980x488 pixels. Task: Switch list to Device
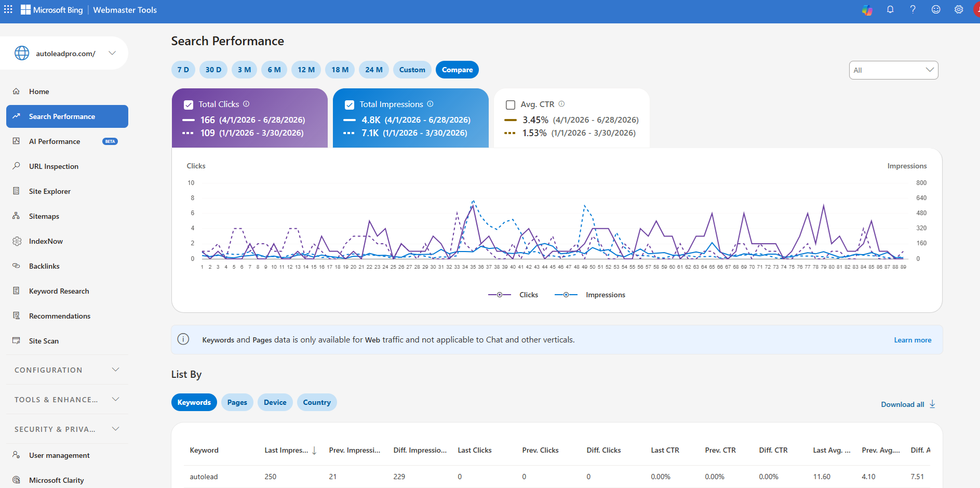point(275,402)
